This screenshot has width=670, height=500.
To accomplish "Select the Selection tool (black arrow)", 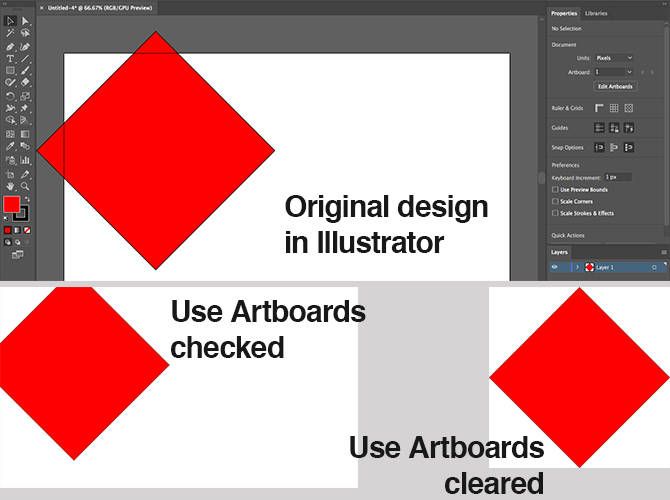I will (10, 21).
